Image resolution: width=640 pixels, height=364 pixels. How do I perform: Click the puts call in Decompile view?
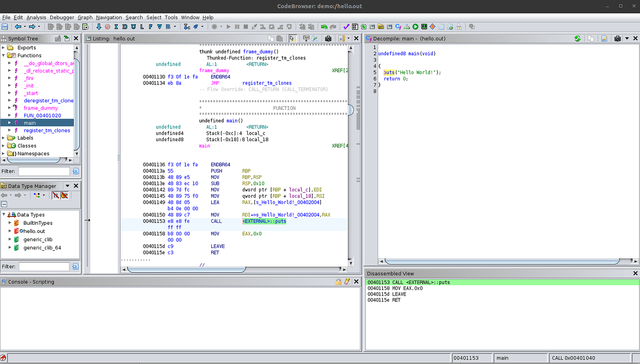click(389, 72)
